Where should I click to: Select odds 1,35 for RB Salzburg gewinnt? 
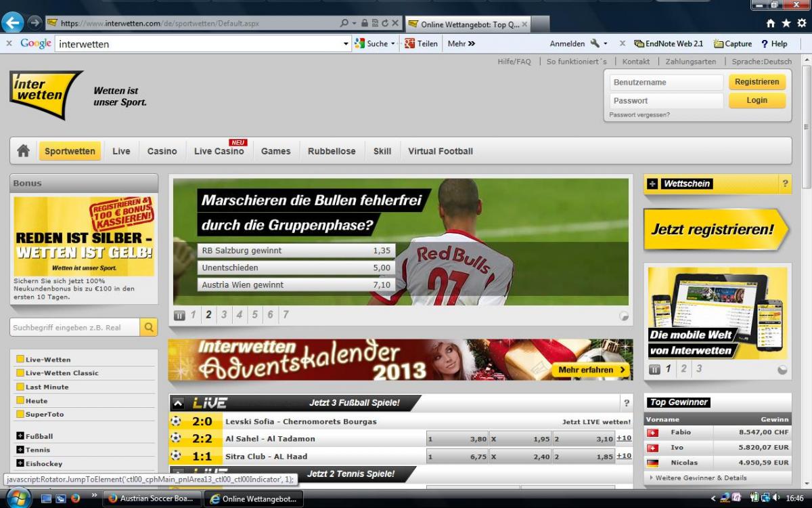tap(382, 251)
